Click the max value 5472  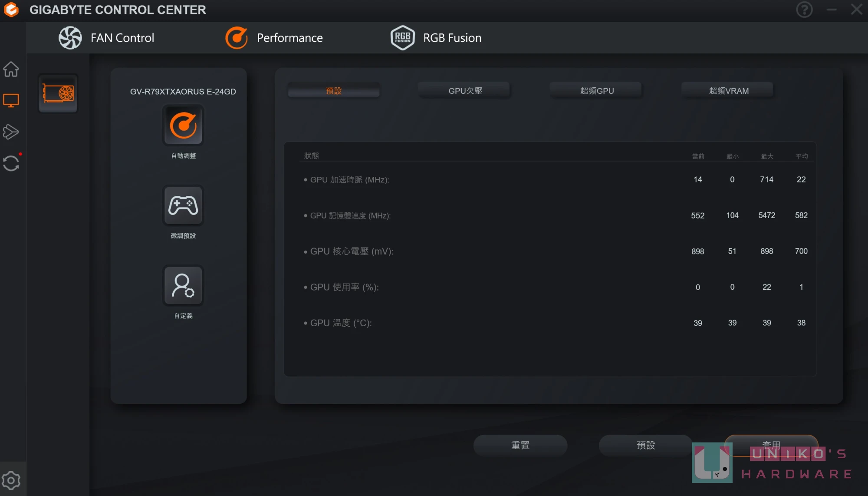tap(767, 215)
